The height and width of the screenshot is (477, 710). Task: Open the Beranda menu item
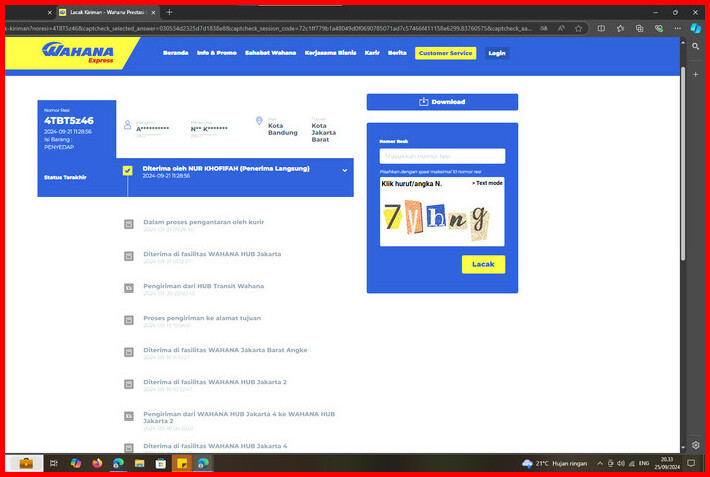[x=175, y=53]
